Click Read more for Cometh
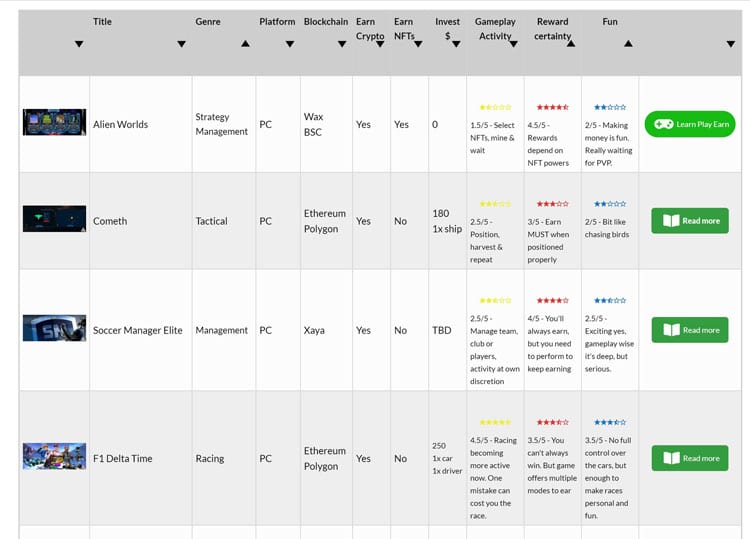750x539 pixels. pos(690,221)
